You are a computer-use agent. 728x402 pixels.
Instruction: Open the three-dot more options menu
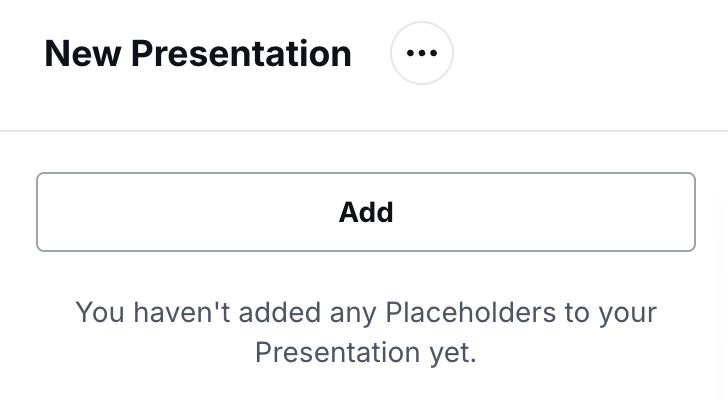click(422, 53)
